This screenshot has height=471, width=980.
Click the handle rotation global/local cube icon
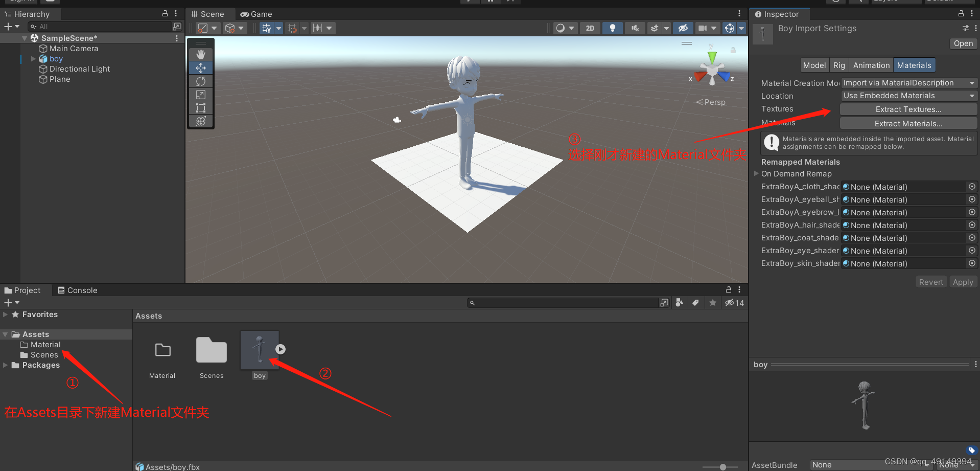pos(230,28)
